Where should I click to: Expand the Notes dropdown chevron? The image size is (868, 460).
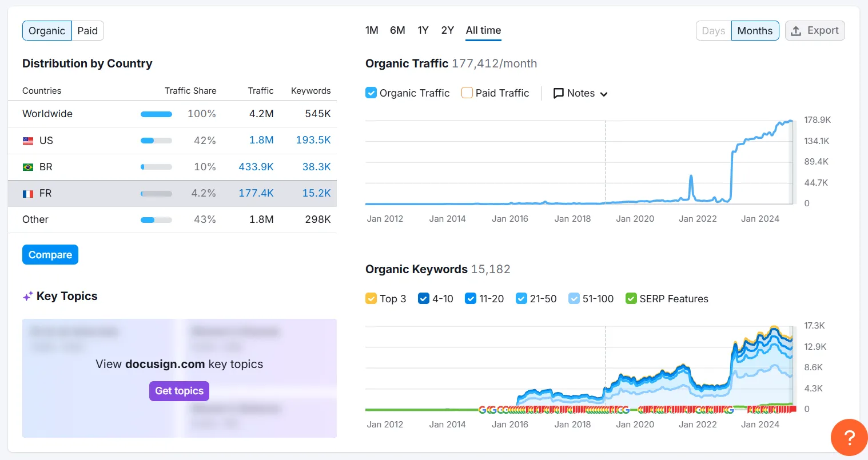(x=604, y=94)
